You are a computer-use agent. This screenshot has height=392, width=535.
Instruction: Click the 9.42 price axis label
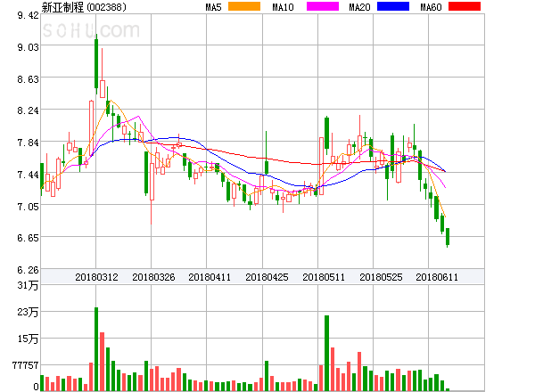(28, 15)
